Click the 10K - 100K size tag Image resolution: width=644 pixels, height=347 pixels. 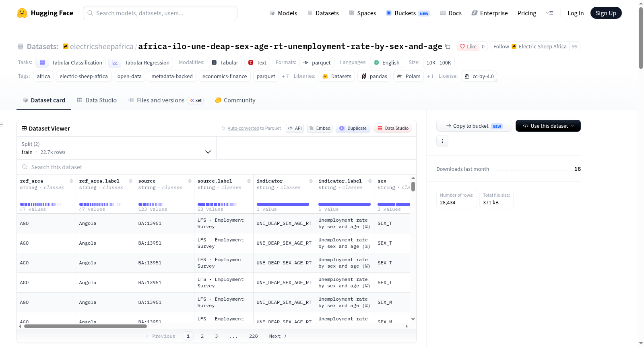[x=439, y=62]
